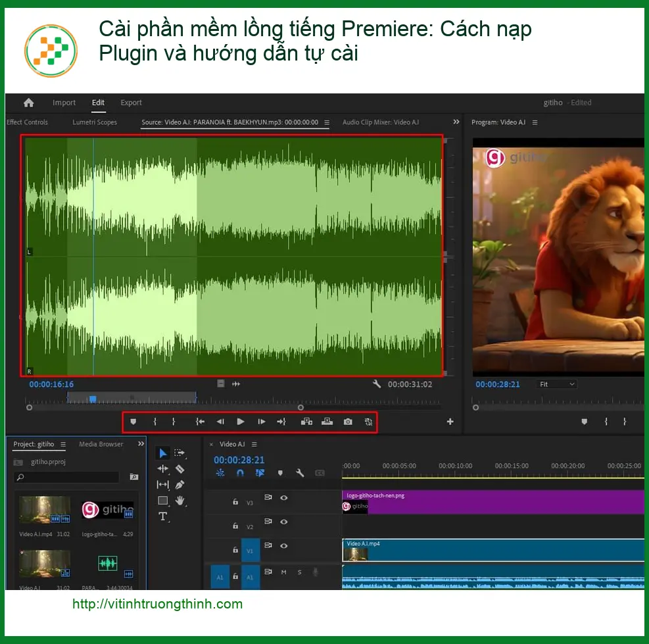Screen dimensions: 649x644
Task: Open Audio Clip Mixer tab
Action: pyautogui.click(x=380, y=122)
